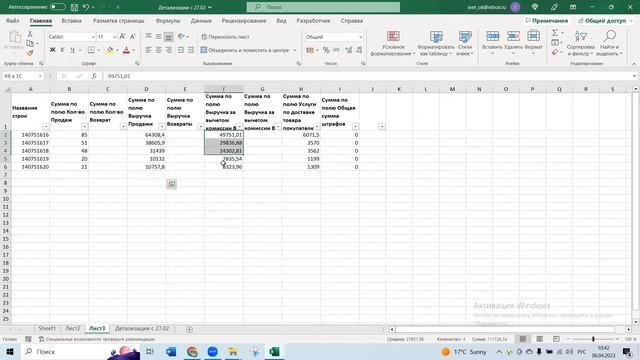Image resolution: width=640 pixels, height=360 pixels.
Task: Click the Примечания button
Action: click(x=547, y=21)
